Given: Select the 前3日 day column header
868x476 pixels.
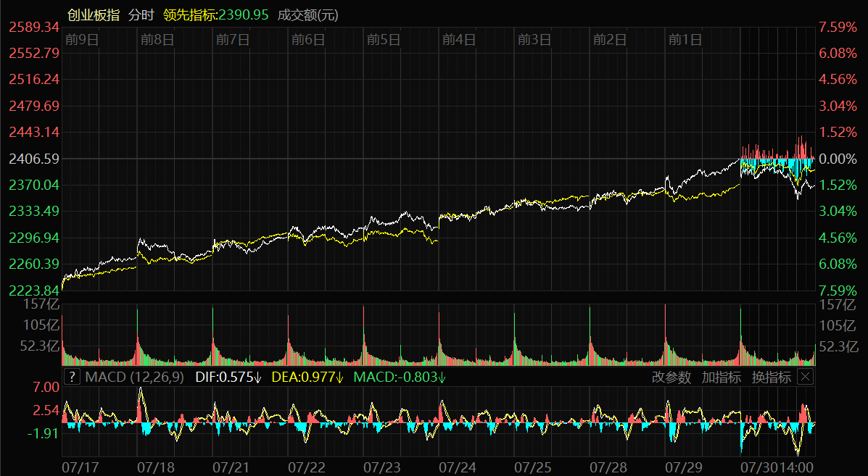Looking at the screenshot, I should click(534, 40).
